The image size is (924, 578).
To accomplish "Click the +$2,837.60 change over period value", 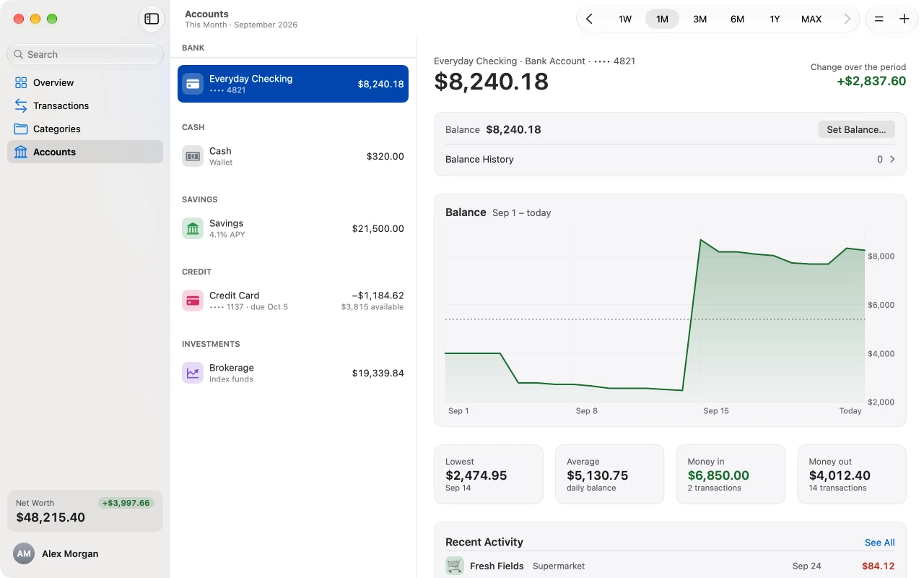I will [x=871, y=81].
